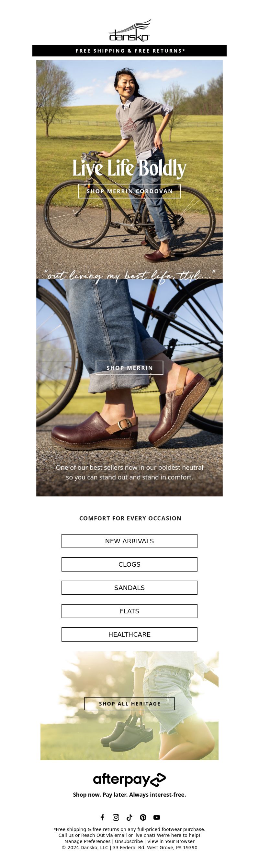Open the Dansko Facebook page icon
Viewport: 259px width, 868px height.
102,817
